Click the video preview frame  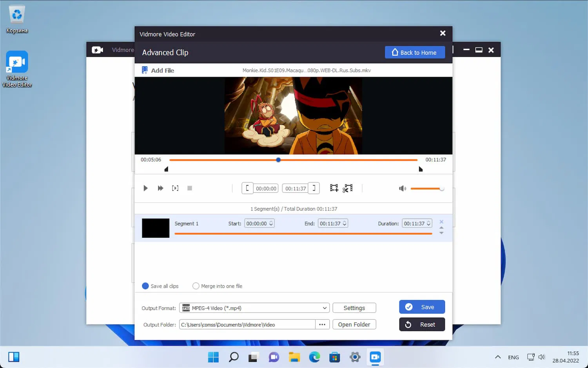coord(293,116)
